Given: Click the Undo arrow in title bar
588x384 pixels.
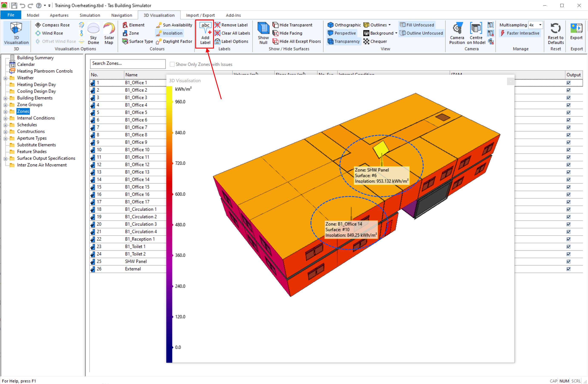Looking at the screenshot, I should 22,6.
